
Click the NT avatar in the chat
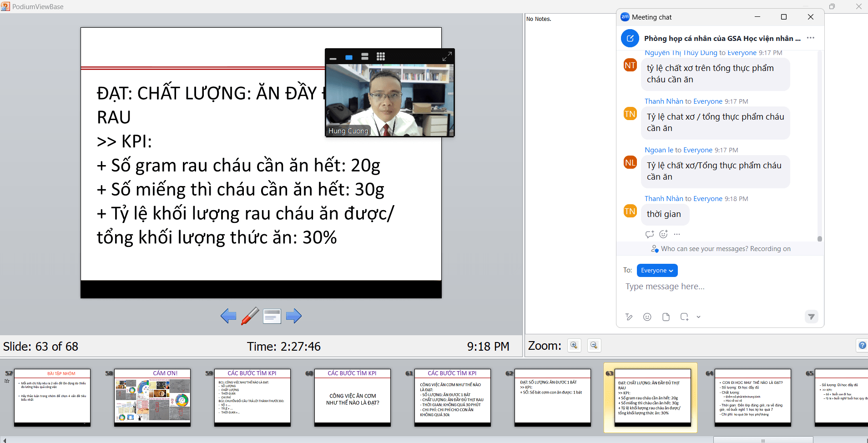click(x=630, y=65)
